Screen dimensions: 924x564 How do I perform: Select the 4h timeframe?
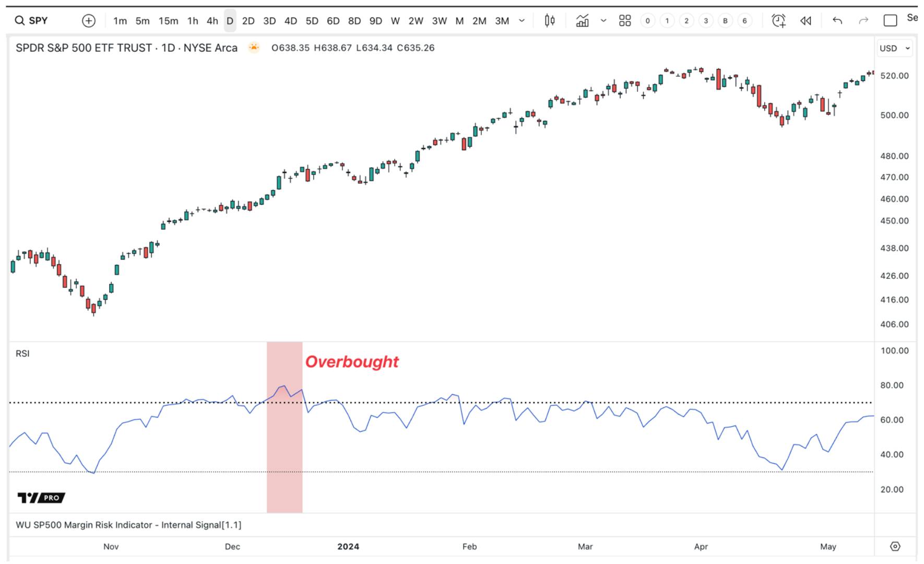click(x=212, y=21)
